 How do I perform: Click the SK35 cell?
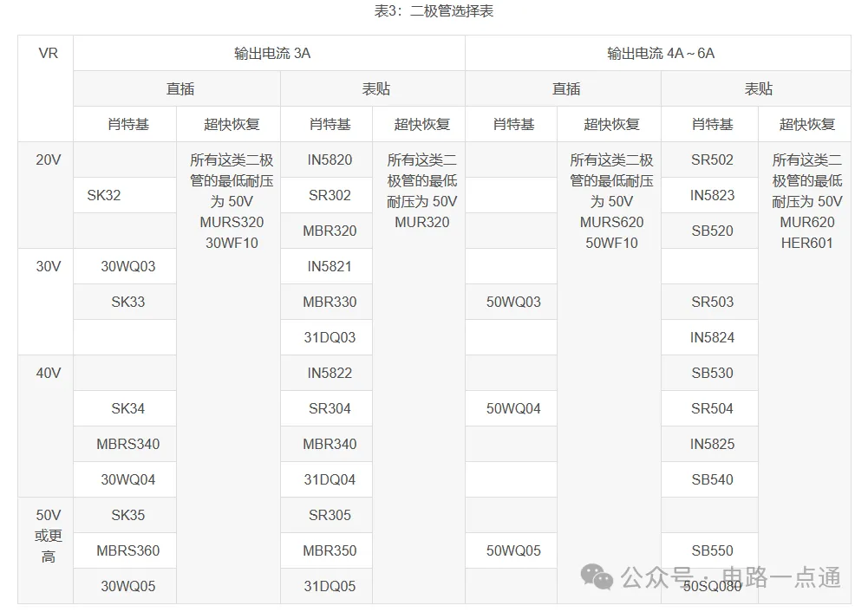tap(125, 515)
